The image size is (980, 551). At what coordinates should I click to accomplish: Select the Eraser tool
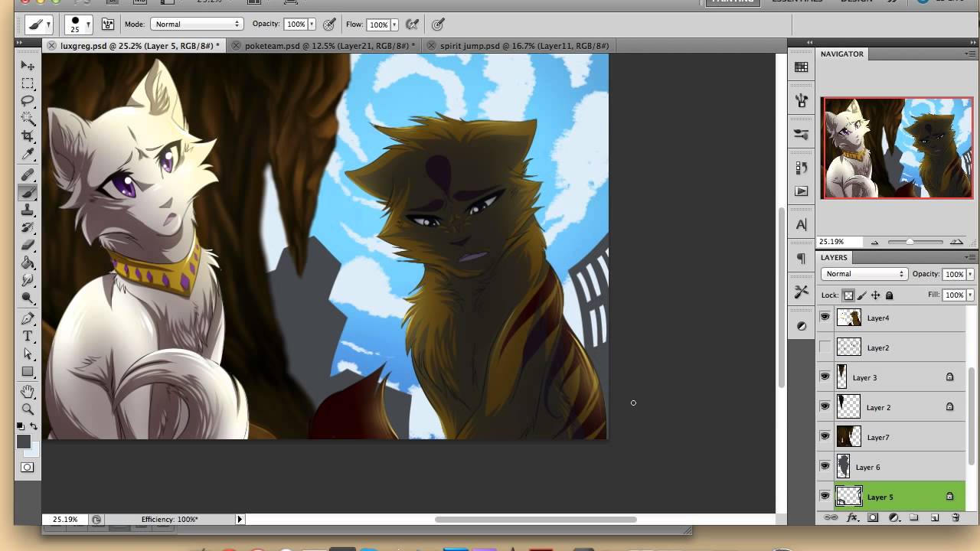click(28, 246)
